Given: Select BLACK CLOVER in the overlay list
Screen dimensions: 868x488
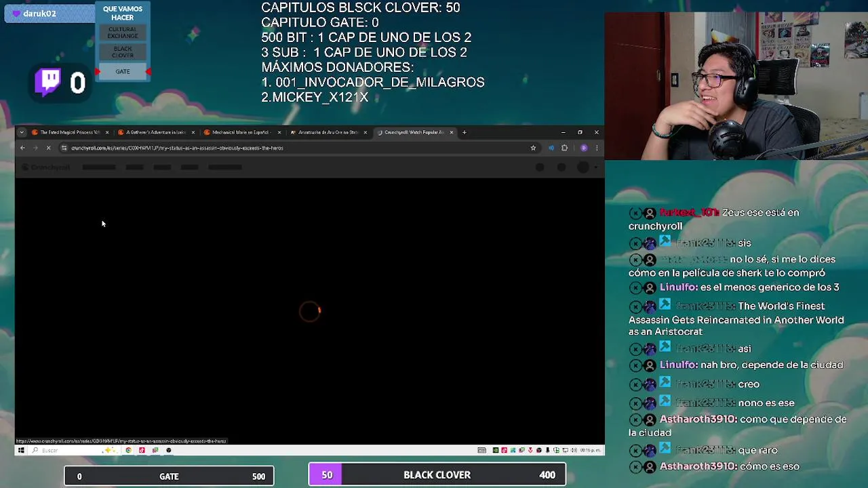Looking at the screenshot, I should tap(123, 52).
